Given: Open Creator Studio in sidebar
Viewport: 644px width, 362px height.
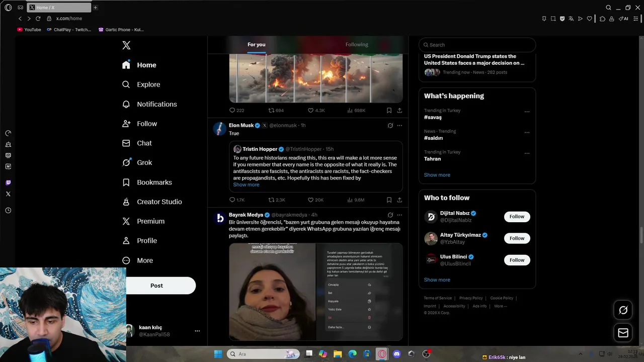Looking at the screenshot, I should [152, 202].
